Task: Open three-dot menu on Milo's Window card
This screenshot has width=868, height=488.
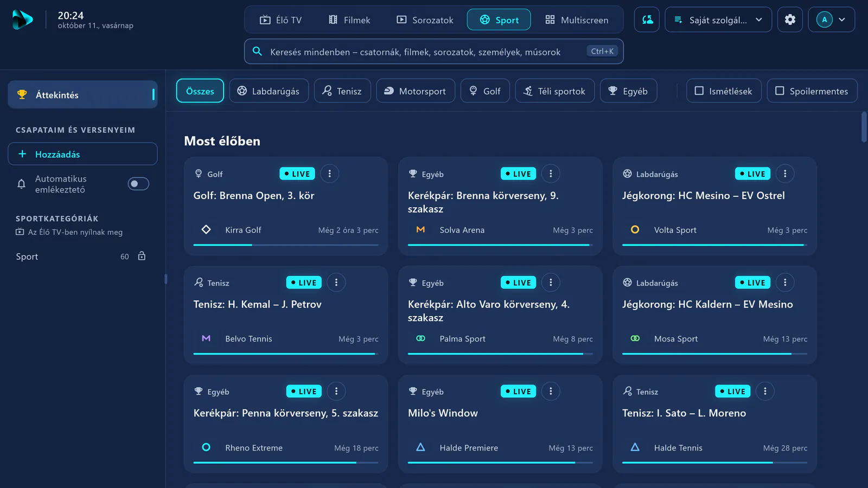Action: click(x=551, y=391)
